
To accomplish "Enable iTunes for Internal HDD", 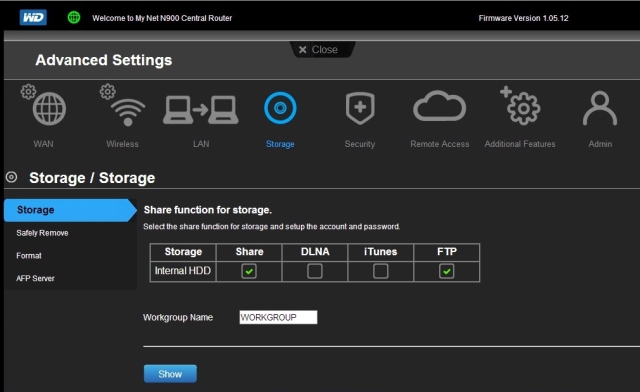I will [380, 271].
